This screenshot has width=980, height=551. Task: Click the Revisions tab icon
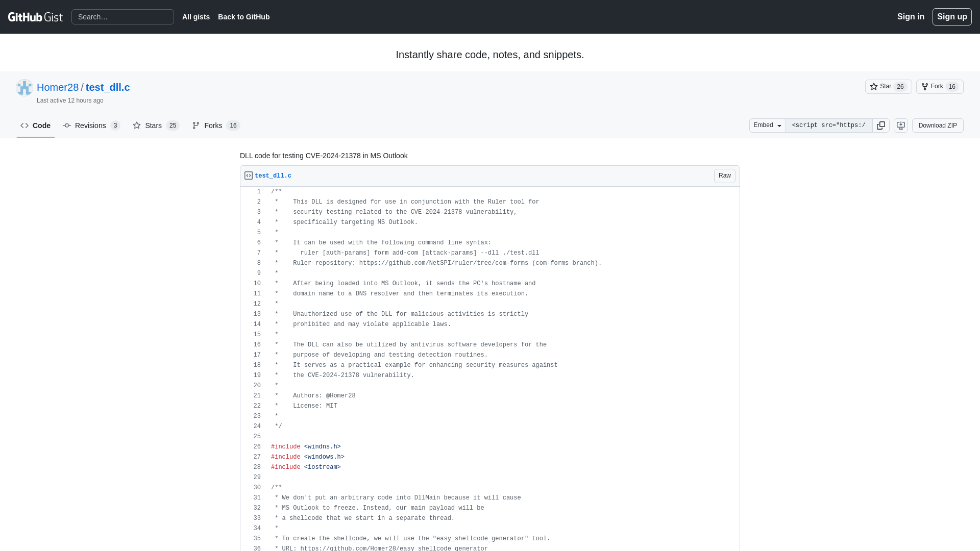tap(67, 125)
